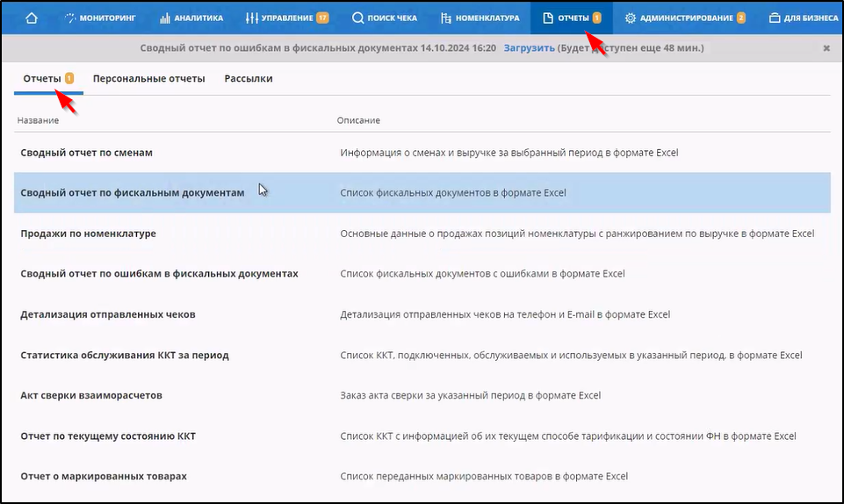The width and height of the screenshot is (844, 504).
Task: Open Отчет о маркированных товарах
Action: tap(103, 476)
